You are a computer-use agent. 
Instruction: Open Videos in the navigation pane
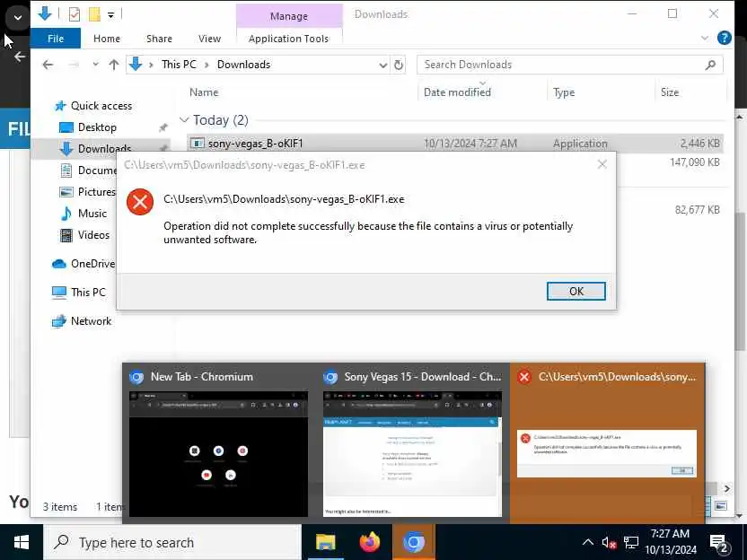tap(93, 235)
